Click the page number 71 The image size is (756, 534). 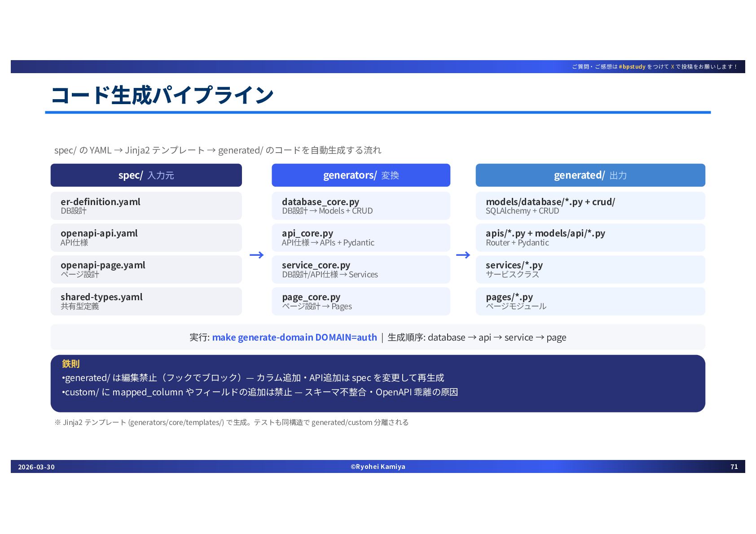[734, 467]
